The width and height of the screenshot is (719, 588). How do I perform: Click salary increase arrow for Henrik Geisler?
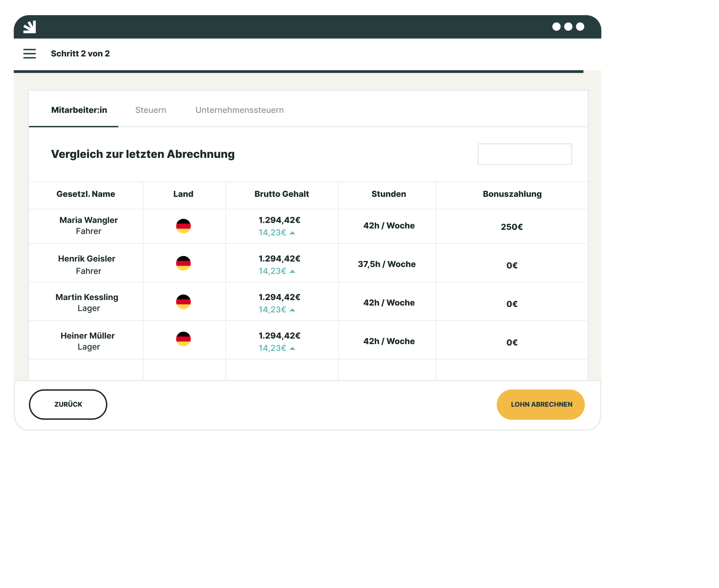pyautogui.click(x=293, y=271)
